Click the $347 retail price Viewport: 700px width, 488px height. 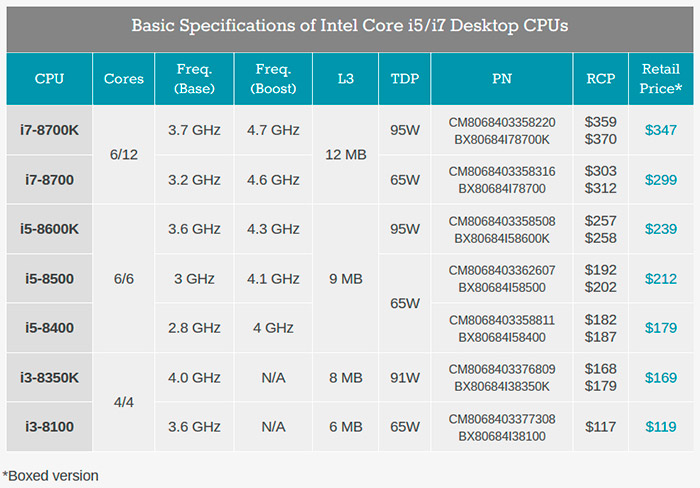pos(661,130)
